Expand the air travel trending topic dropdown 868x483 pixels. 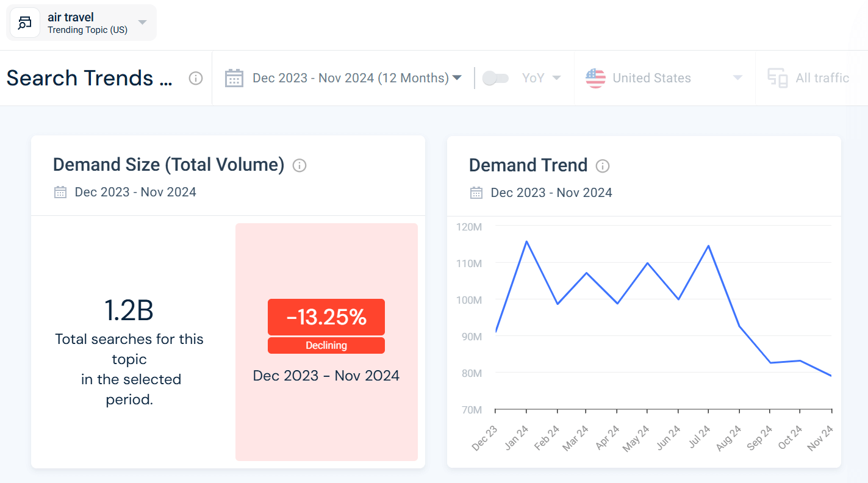point(142,23)
